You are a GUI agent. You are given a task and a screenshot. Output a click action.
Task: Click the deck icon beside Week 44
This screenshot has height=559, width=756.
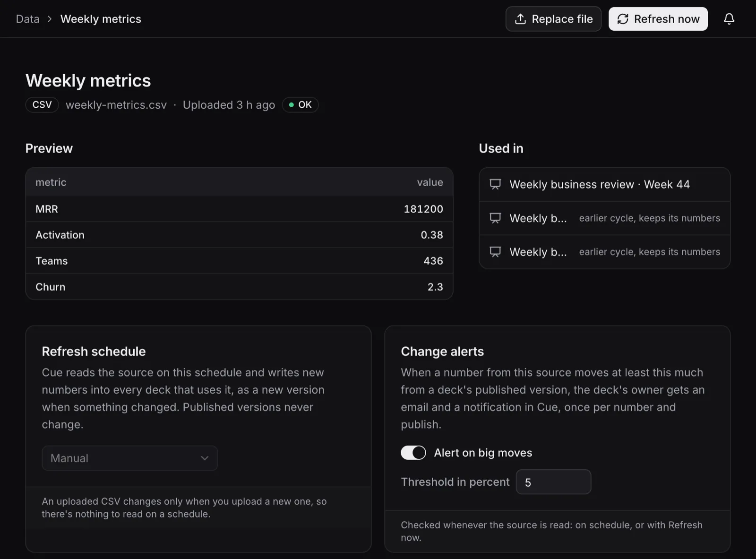pos(495,184)
